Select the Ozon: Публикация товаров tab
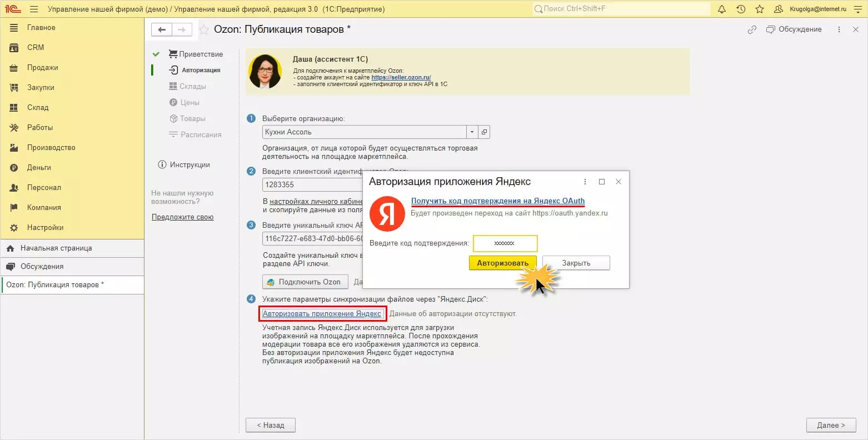 72,285
